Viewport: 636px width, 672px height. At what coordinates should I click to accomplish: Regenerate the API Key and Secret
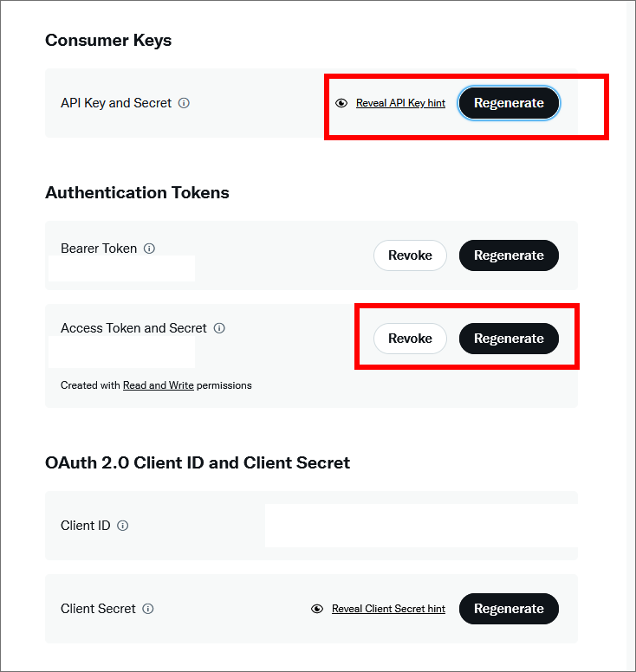tap(509, 103)
